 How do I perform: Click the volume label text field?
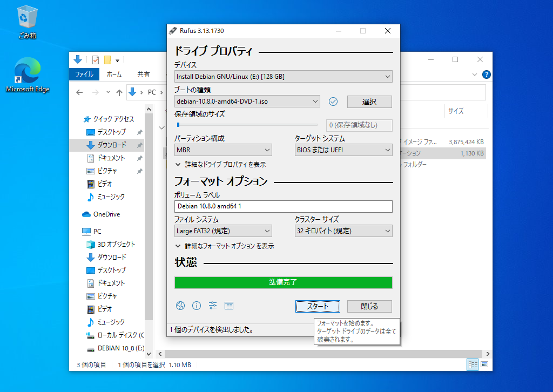pos(283,206)
